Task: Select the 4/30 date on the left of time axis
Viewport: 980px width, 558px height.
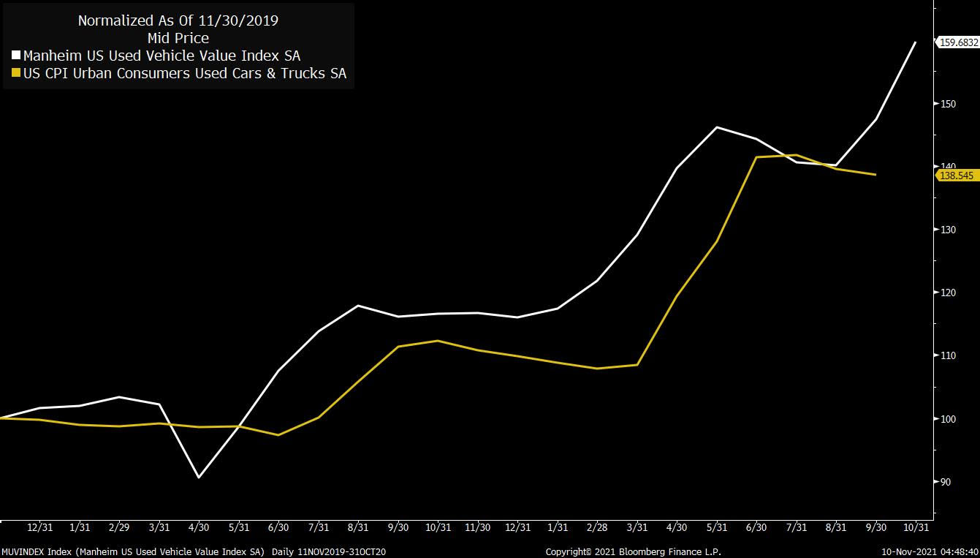Action: (x=199, y=527)
